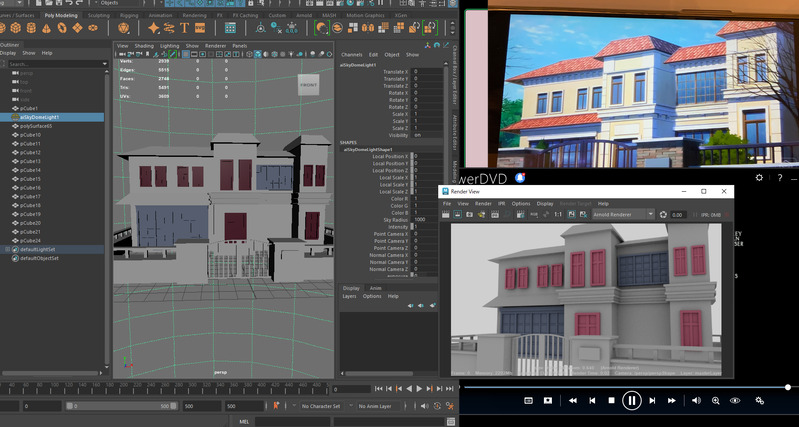Toggle Maya auto keyframe button
The width and height of the screenshot is (799, 427).
(x=277, y=407)
